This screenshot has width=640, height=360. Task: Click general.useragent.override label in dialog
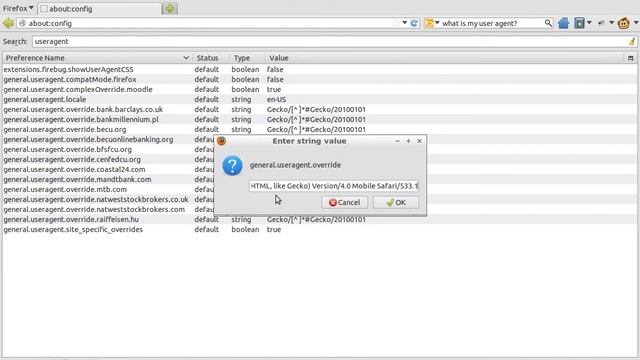point(296,165)
